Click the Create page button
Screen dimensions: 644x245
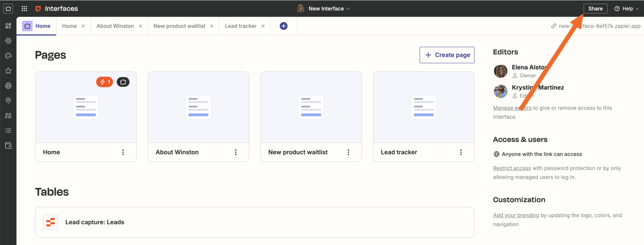tap(447, 55)
